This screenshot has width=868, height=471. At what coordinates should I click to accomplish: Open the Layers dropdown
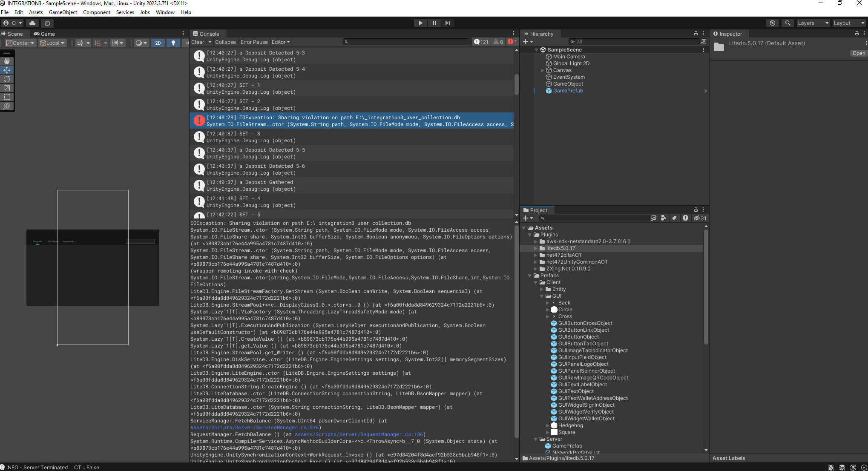[812, 23]
